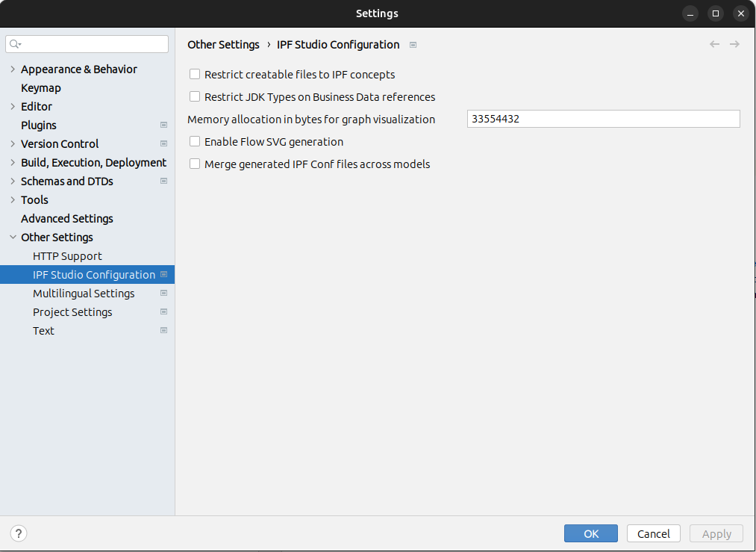Click the monitor icon next to Version Control
This screenshot has width=756, height=552.
[163, 143]
